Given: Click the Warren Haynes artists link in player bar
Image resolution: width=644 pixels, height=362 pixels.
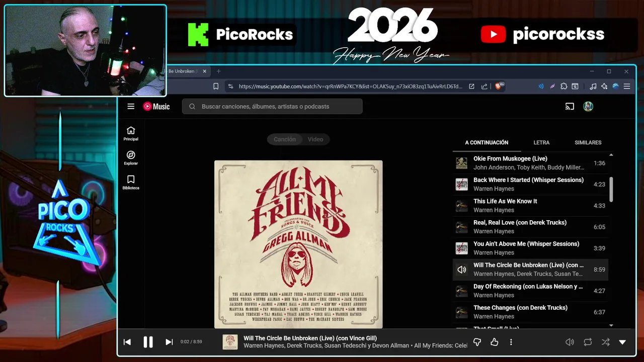Looking at the screenshot, I should click(327, 346).
